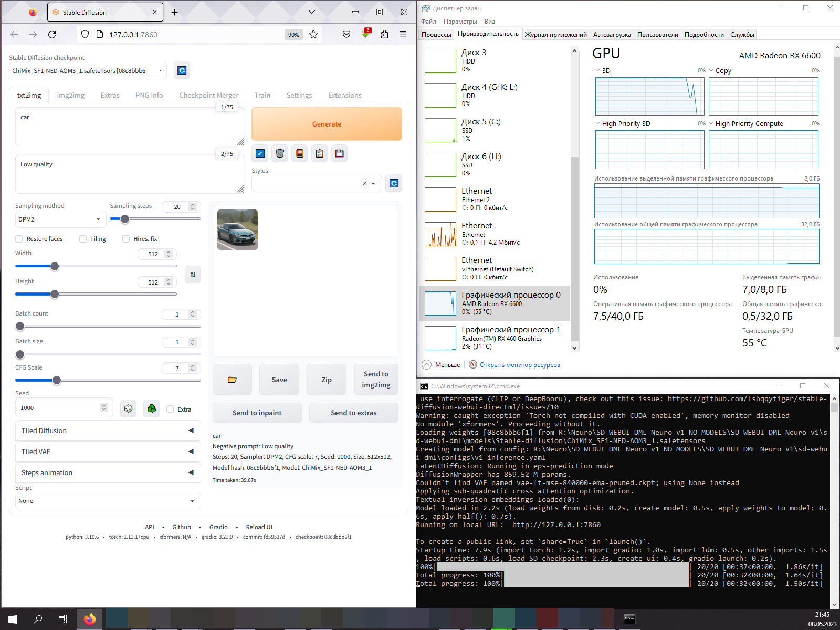Viewport: 840px width, 630px height.
Task: Open the output images folder
Action: click(232, 380)
